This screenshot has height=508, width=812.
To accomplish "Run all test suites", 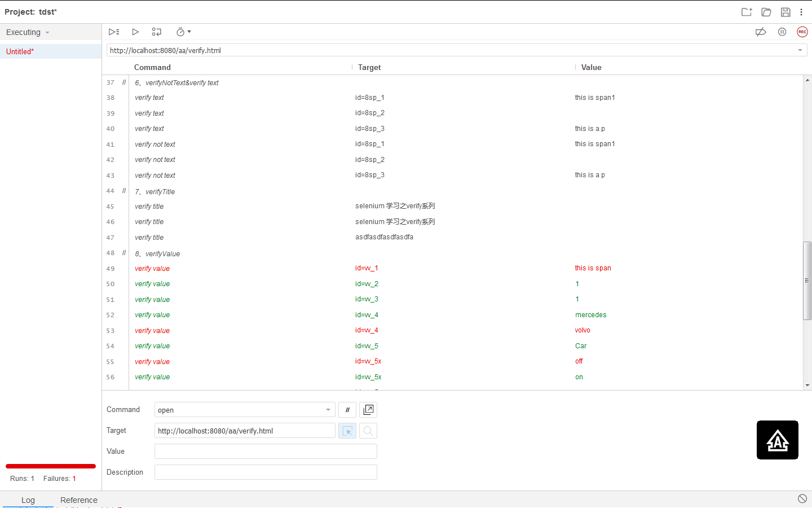I will (x=114, y=32).
